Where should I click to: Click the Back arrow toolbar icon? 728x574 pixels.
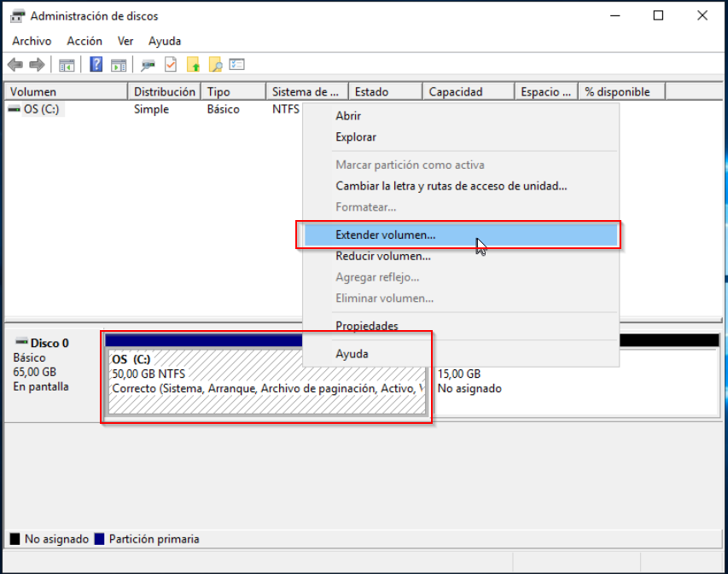coord(15,65)
